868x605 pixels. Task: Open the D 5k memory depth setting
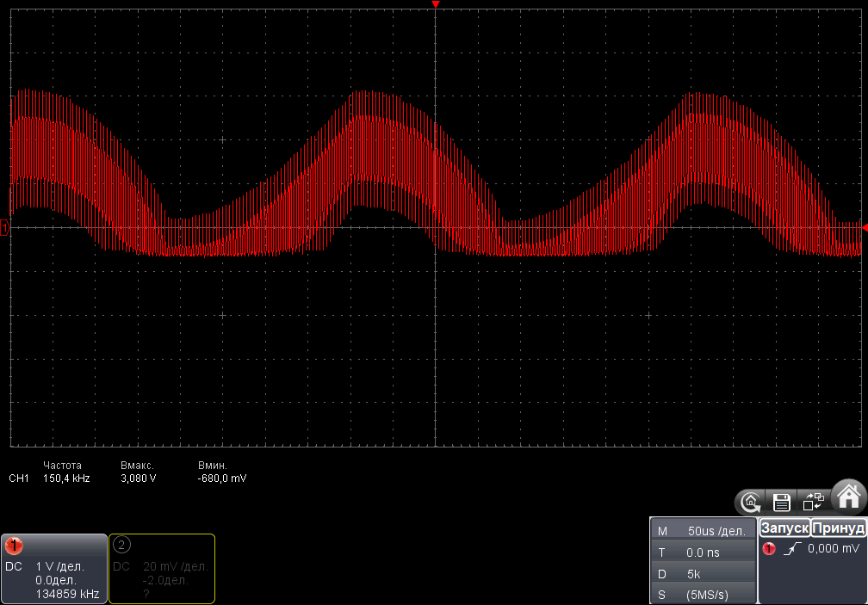tap(702, 572)
